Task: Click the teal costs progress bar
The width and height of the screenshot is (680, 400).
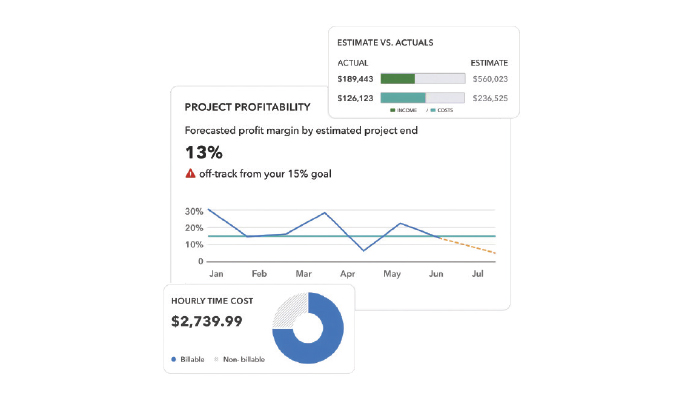Action: pos(403,98)
